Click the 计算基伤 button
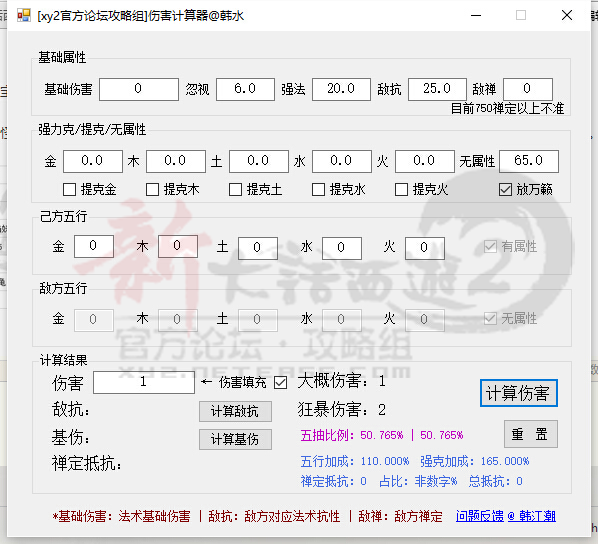The width and height of the screenshot is (598, 544). (x=235, y=439)
